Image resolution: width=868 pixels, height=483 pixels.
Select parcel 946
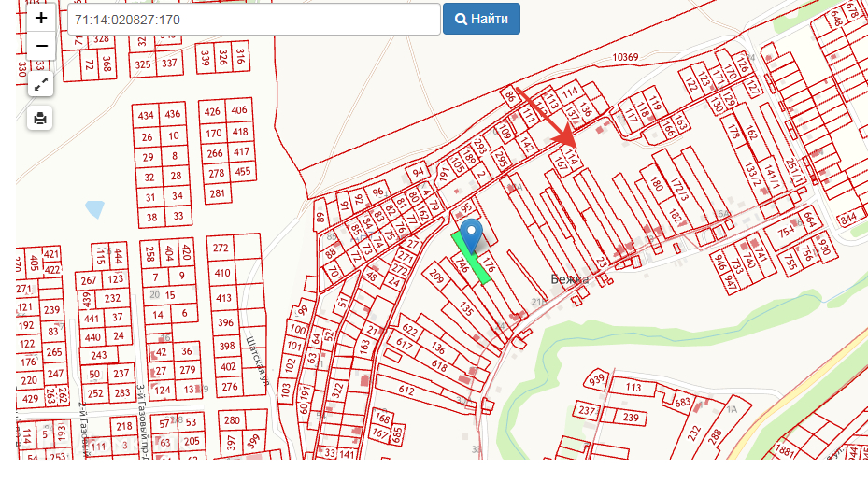pos(719,263)
